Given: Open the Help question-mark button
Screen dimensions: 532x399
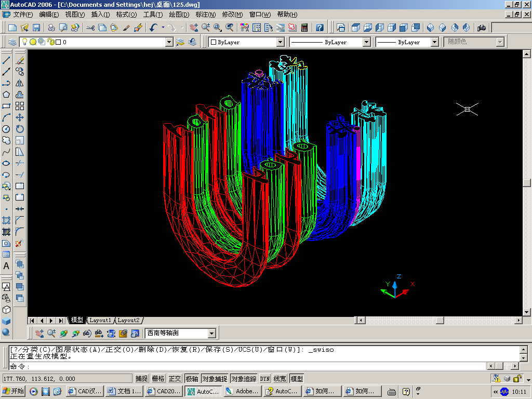Looking at the screenshot, I should point(320,28).
